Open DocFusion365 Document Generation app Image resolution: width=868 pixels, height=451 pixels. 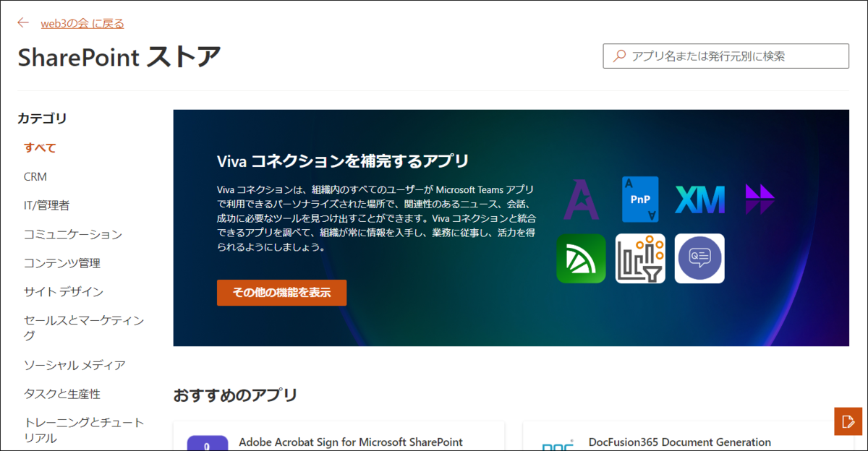click(679, 442)
